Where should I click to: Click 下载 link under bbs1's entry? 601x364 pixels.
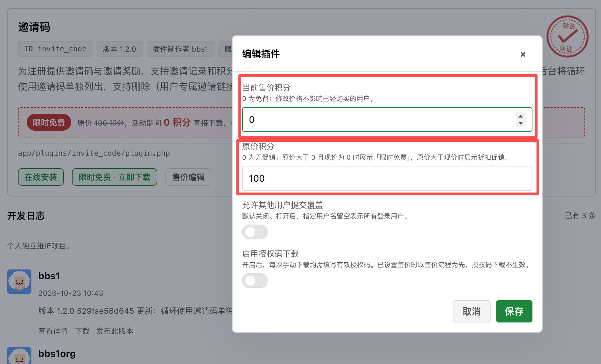pyautogui.click(x=82, y=331)
